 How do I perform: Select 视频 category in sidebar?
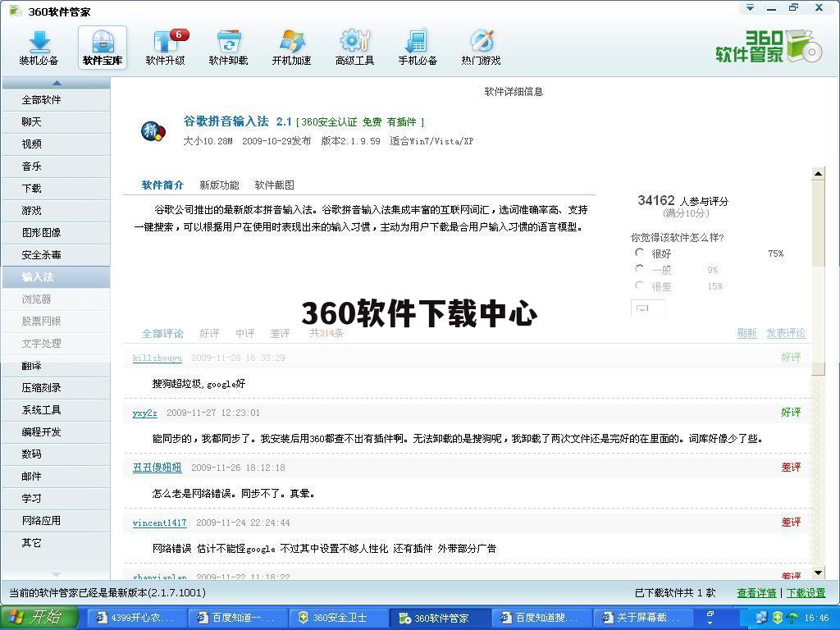pos(57,144)
